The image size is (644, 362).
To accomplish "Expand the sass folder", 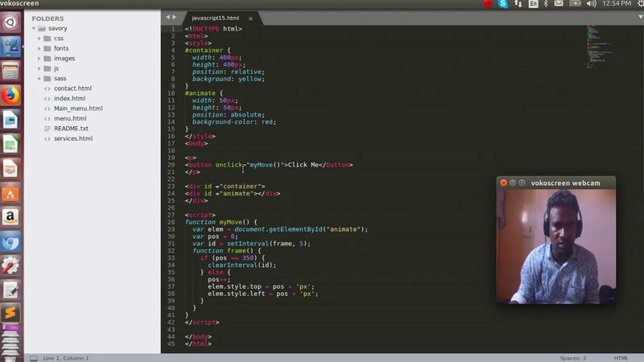I will tap(39, 78).
